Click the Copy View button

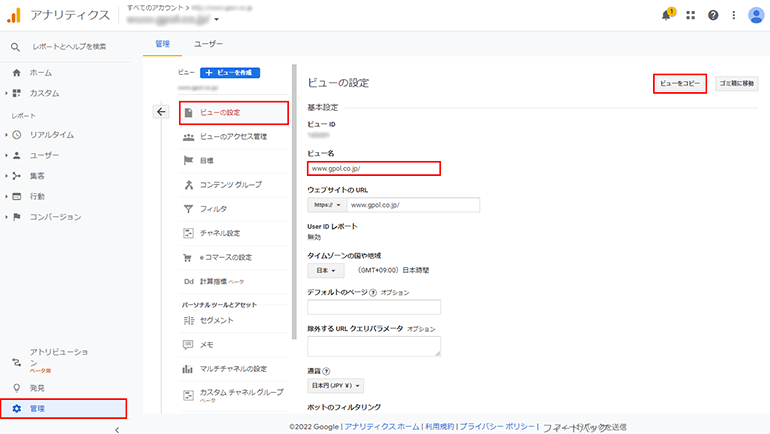[x=679, y=83]
